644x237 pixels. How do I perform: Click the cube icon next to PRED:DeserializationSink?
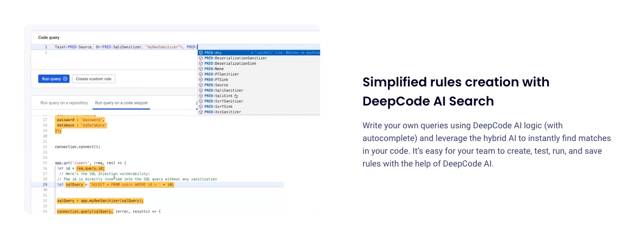coord(201,63)
